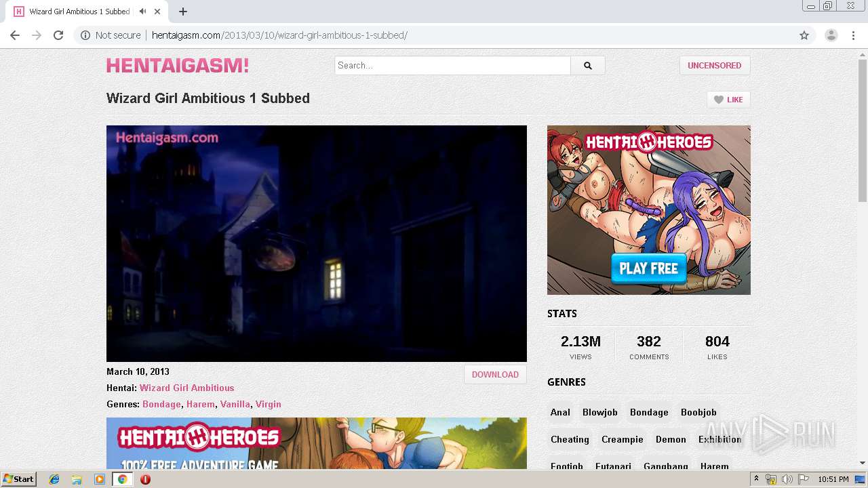This screenshot has width=868, height=488.
Task: Open the Chrome profile avatar menu
Action: pyautogui.click(x=831, y=35)
